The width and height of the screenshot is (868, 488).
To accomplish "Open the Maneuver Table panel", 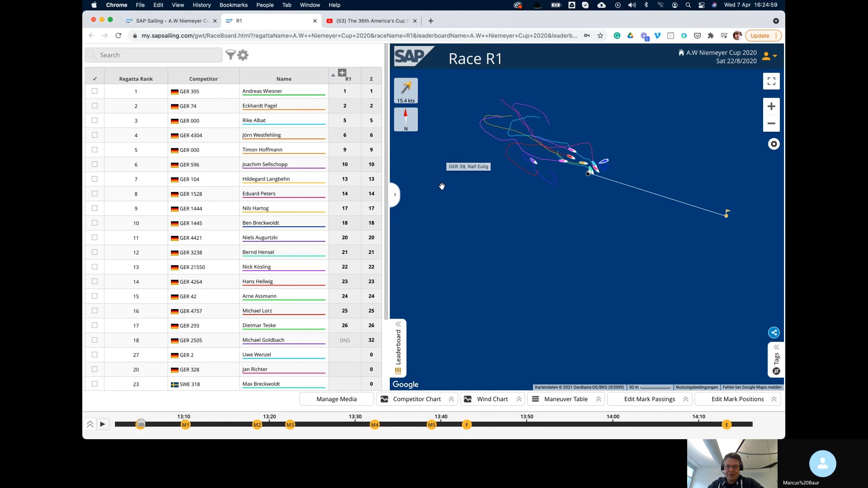I will coord(566,399).
